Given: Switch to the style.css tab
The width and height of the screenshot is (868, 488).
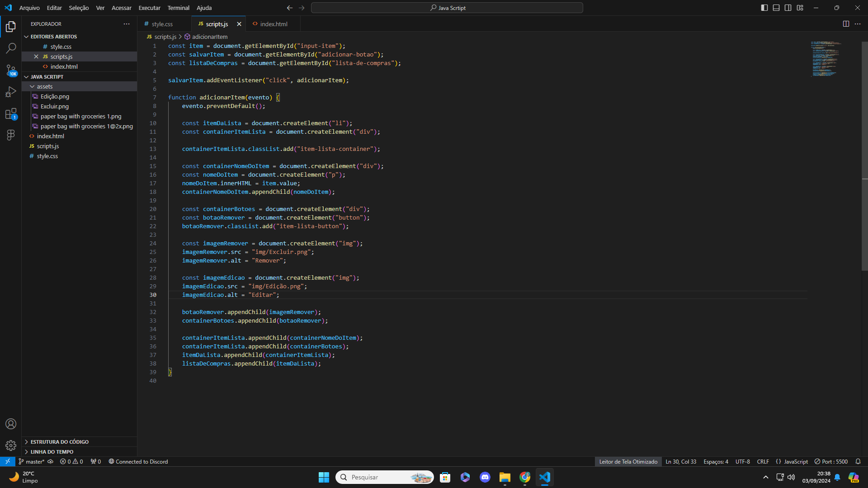Looking at the screenshot, I should click(x=164, y=24).
